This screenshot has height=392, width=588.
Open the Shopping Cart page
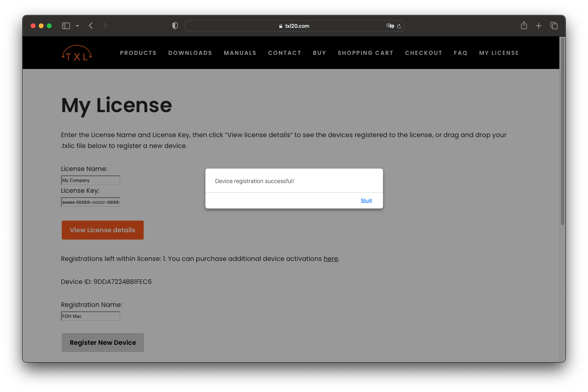(365, 53)
